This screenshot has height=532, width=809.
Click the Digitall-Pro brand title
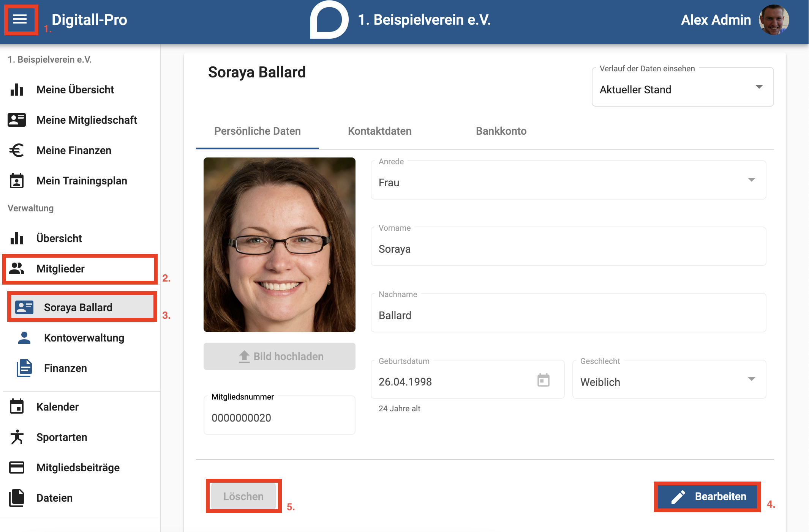pyautogui.click(x=89, y=20)
